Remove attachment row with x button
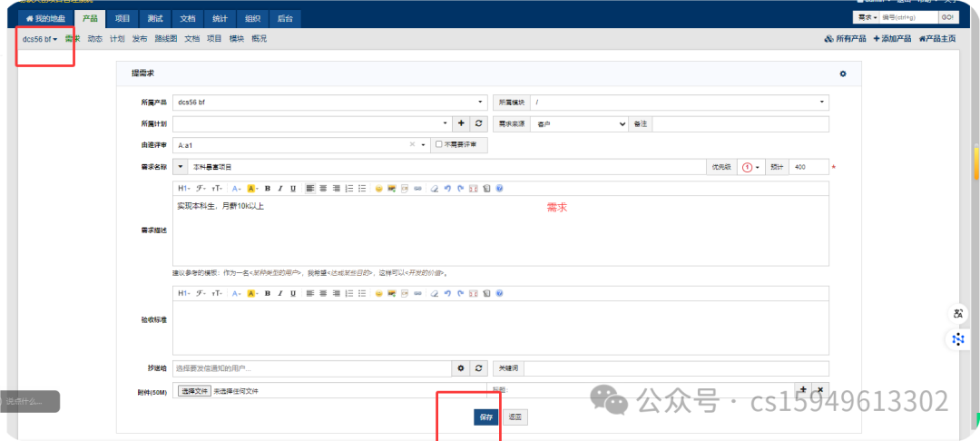Screen dimensions: 980x441 coord(820,389)
